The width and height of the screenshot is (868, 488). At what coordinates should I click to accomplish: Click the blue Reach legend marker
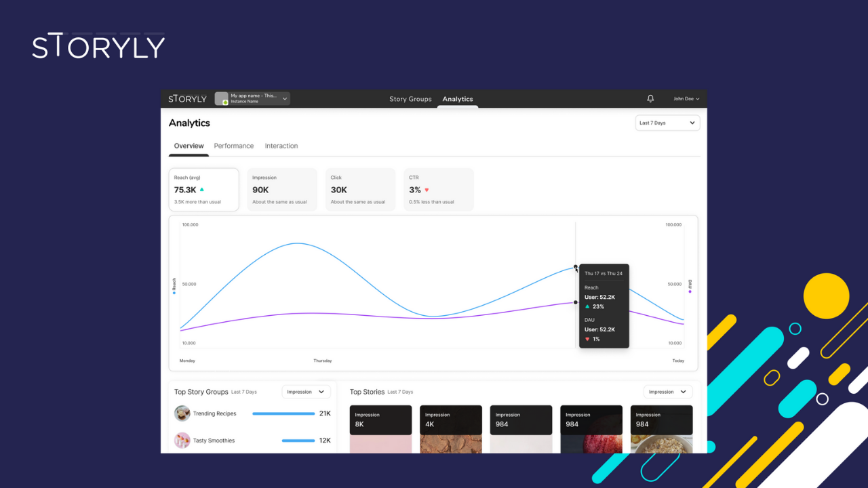click(174, 292)
